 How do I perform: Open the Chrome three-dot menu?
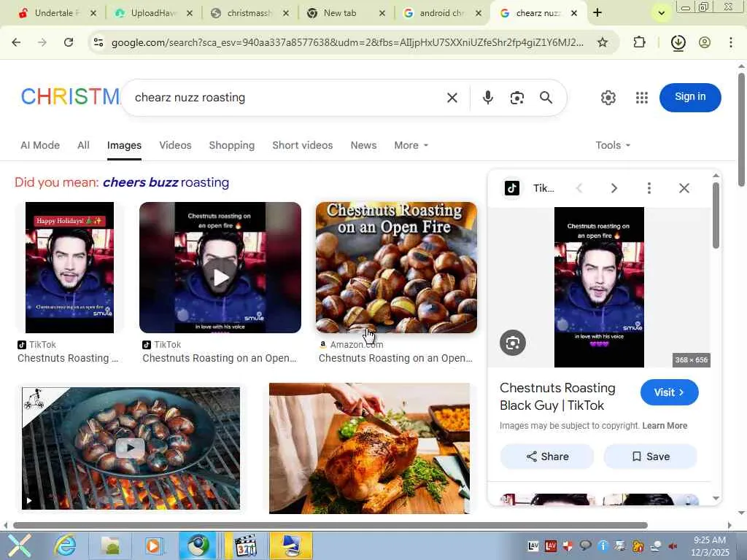[x=731, y=42]
